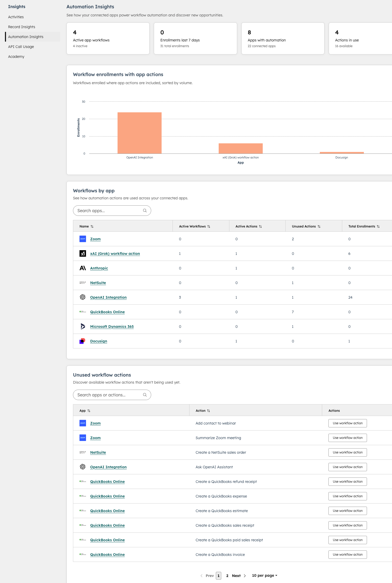Click Next in pagination
392x583 pixels.
coord(236,576)
